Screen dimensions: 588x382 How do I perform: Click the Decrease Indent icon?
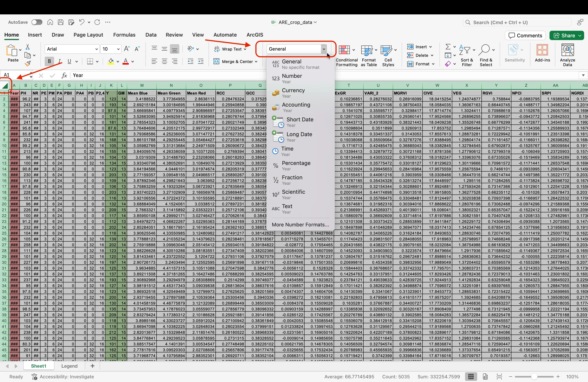coord(190,61)
